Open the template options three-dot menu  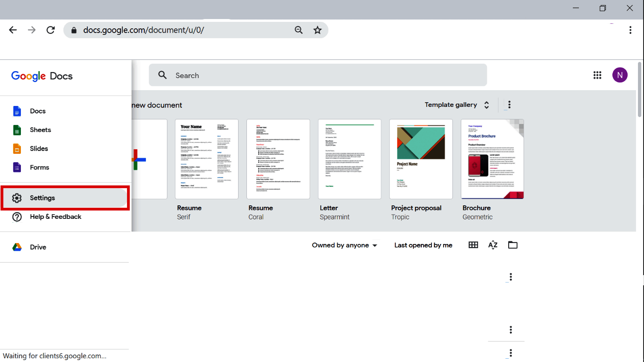(x=509, y=105)
